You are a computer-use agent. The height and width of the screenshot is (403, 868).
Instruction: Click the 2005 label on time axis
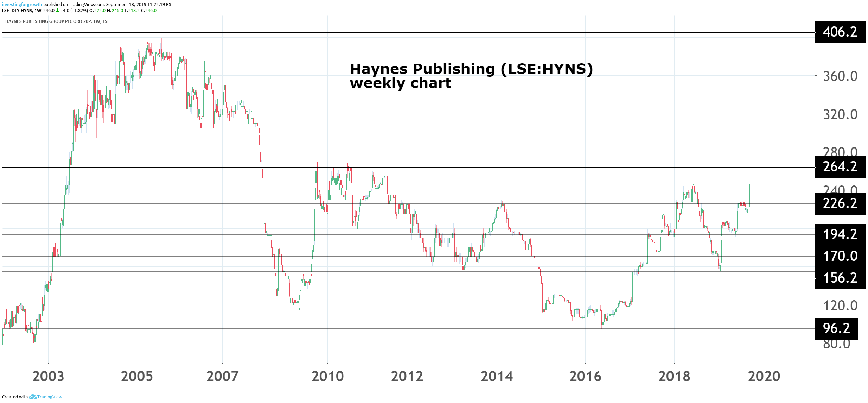tap(137, 377)
